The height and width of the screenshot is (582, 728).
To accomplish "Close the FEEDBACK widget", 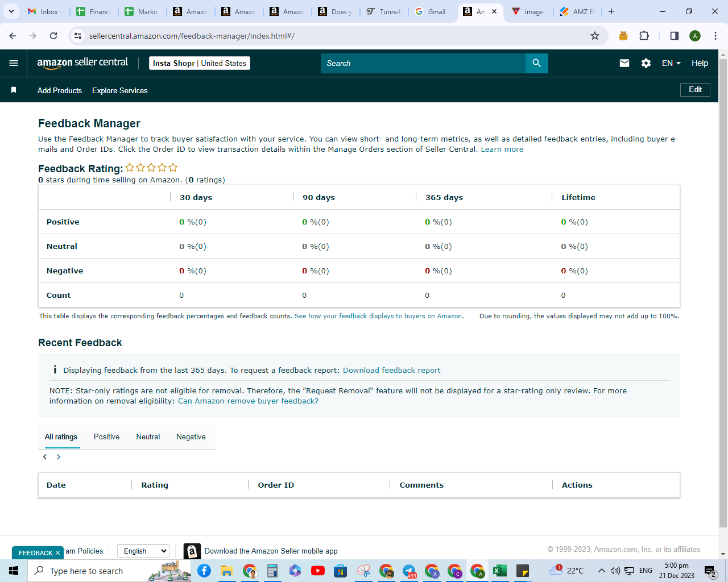I will pyautogui.click(x=57, y=553).
